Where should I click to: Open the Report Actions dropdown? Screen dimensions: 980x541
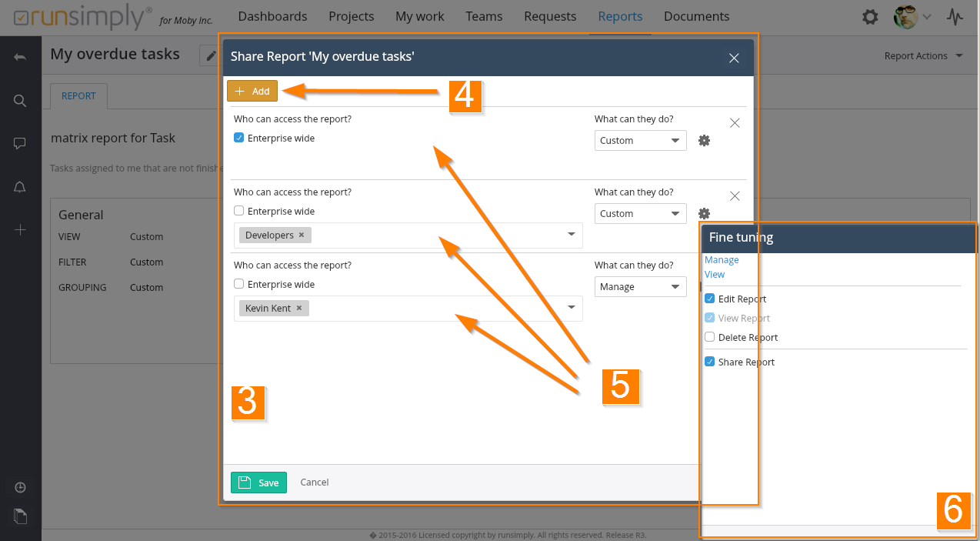pyautogui.click(x=923, y=55)
